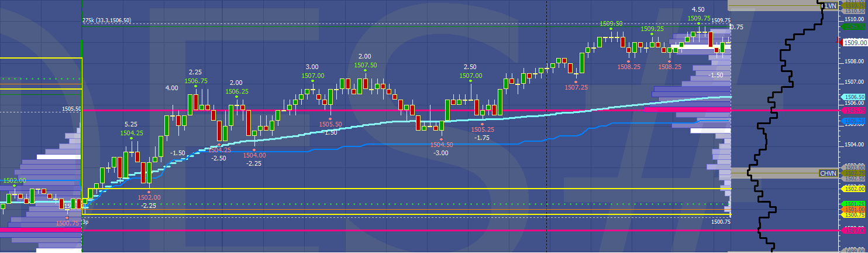Click the orange 1501.00 axis price tag
This screenshot has height=253, width=868.
point(854,209)
